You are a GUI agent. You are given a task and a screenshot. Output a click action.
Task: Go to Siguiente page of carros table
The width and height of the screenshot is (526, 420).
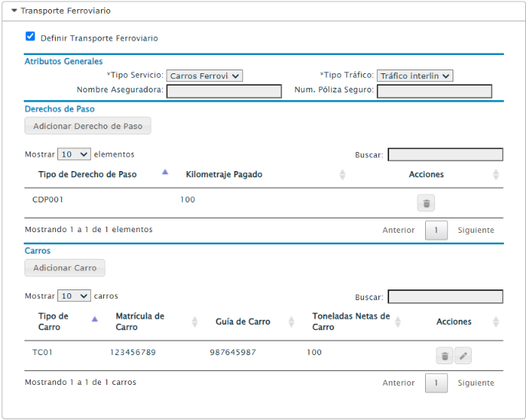point(476,383)
